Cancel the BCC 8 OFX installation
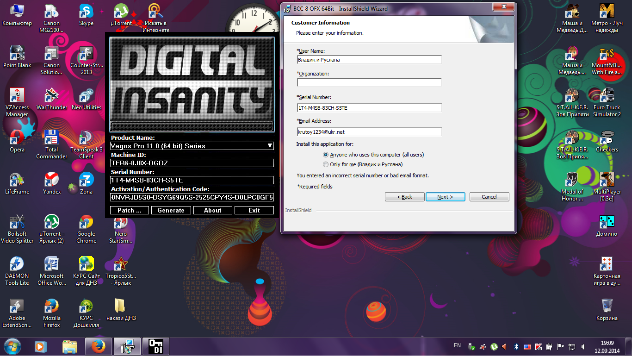 click(x=489, y=197)
